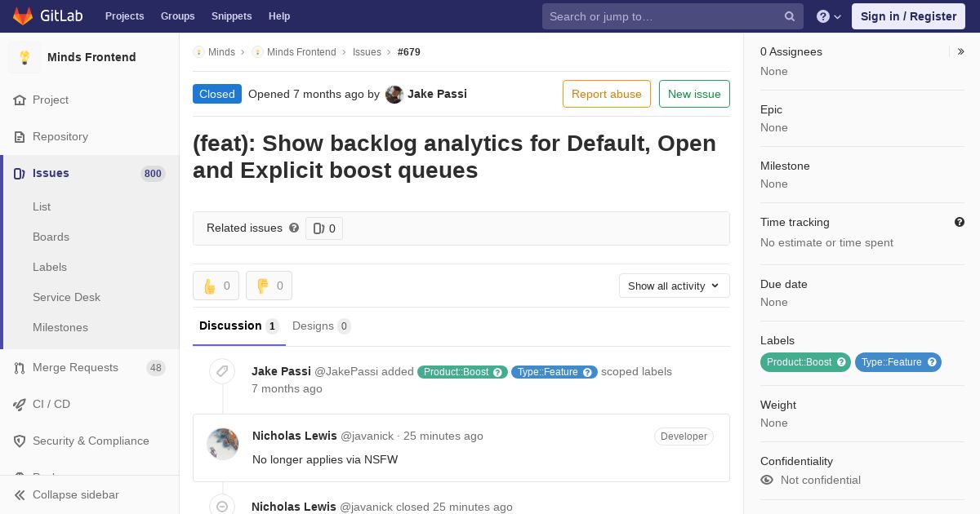Open Snippets in the top bar

coord(232,16)
